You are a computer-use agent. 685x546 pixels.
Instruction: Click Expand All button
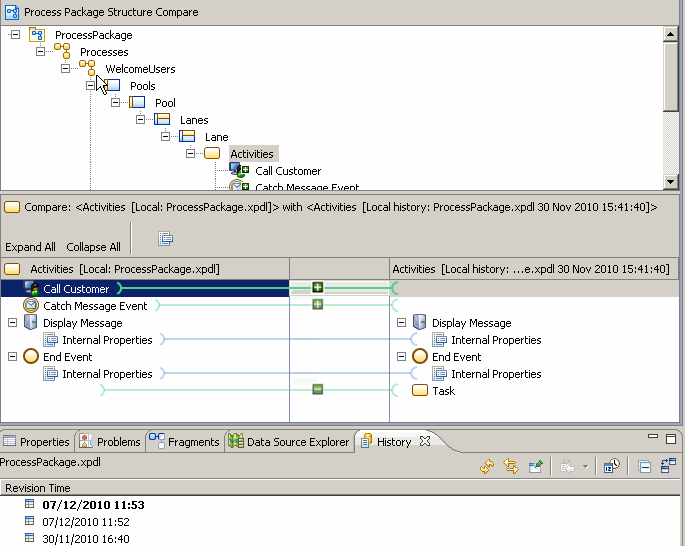(x=30, y=247)
